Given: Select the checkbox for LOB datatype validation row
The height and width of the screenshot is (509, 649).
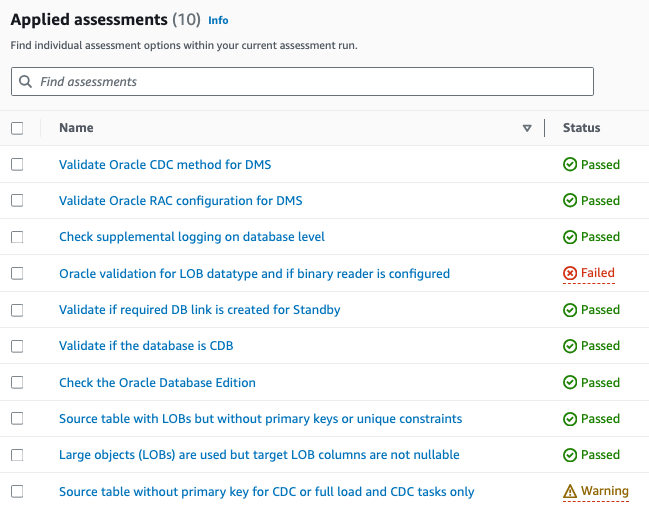Looking at the screenshot, I should 17,273.
